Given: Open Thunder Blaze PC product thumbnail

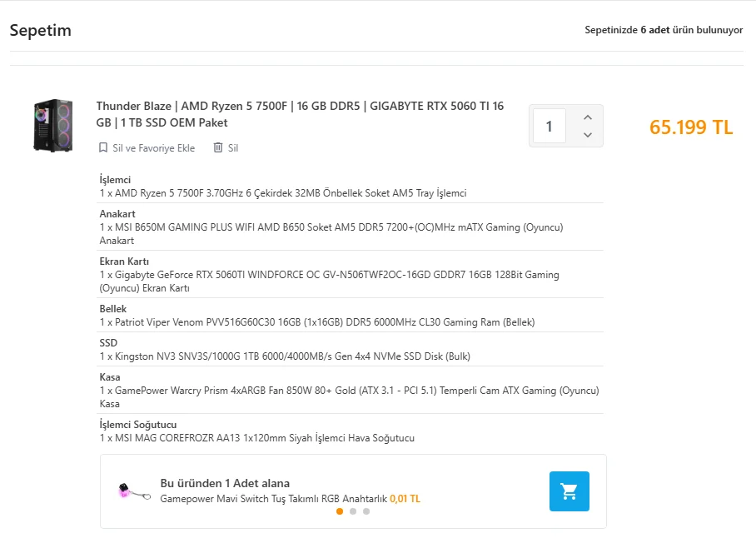Looking at the screenshot, I should 53,126.
